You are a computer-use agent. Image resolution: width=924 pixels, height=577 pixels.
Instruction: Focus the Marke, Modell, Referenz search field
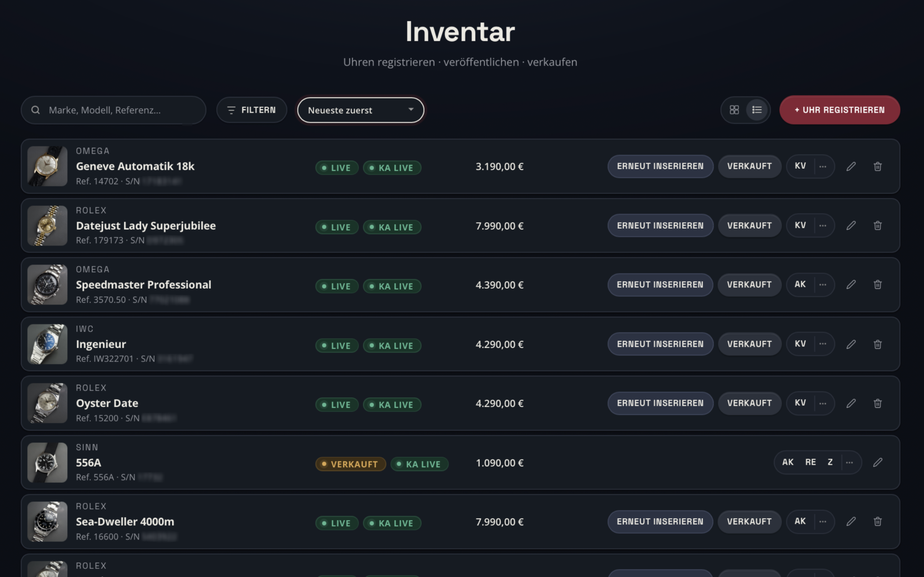click(114, 110)
